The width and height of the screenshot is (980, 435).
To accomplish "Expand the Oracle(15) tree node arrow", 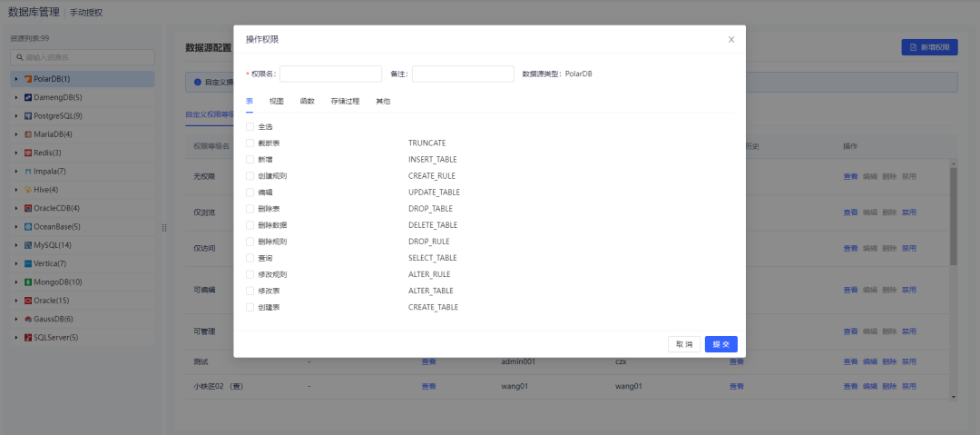I will 15,301.
